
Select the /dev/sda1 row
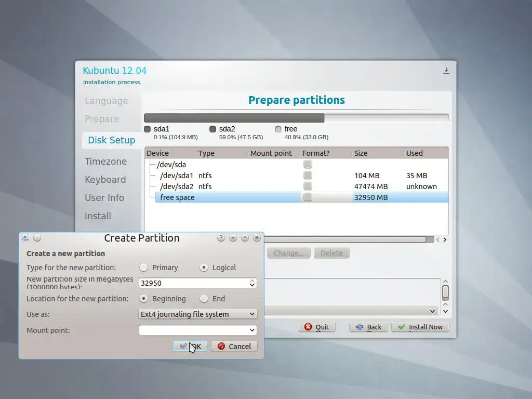(x=297, y=176)
